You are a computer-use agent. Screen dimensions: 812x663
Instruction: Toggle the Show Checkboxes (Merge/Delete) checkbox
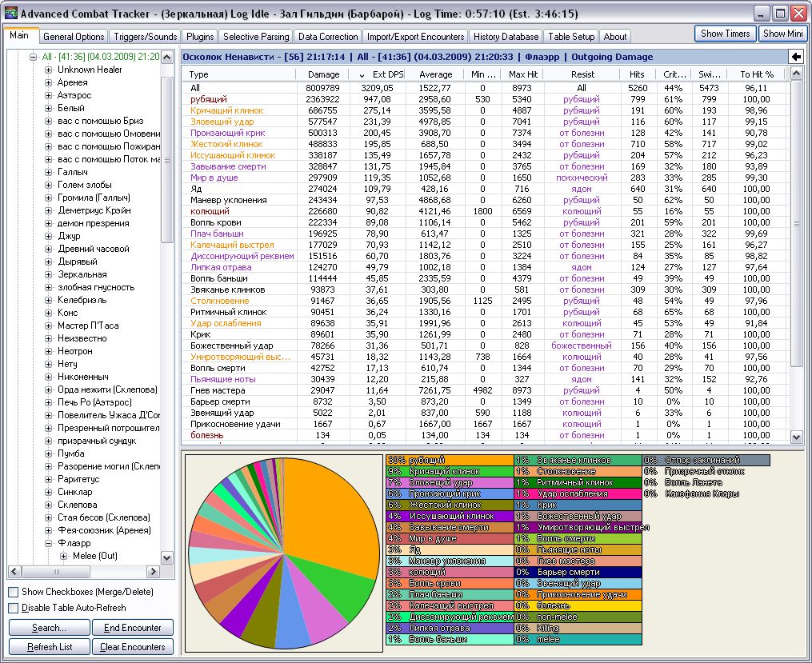pyautogui.click(x=14, y=592)
